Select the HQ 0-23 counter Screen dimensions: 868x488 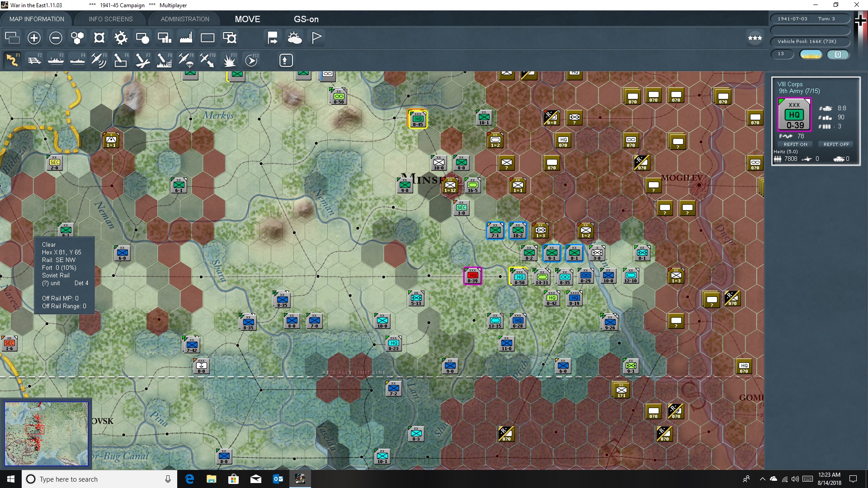tap(393, 343)
